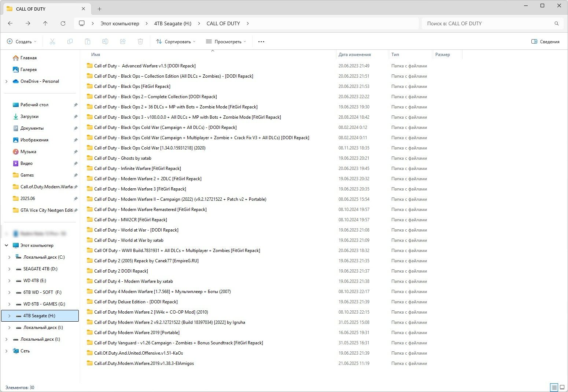
Task: Open the Games folder in sidebar
Action: click(27, 175)
